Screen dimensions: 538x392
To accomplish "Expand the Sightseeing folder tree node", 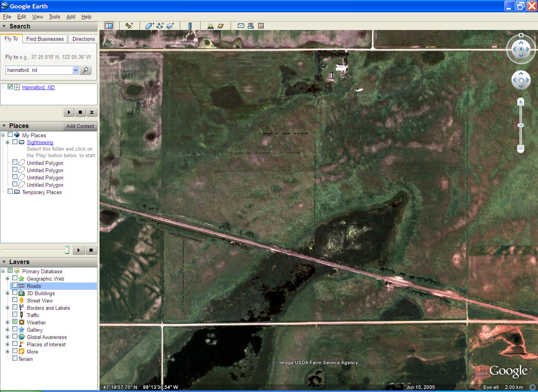I will coord(7,142).
